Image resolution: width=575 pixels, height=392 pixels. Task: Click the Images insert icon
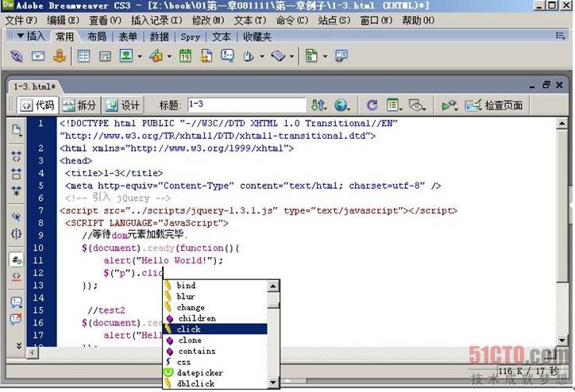[126, 56]
